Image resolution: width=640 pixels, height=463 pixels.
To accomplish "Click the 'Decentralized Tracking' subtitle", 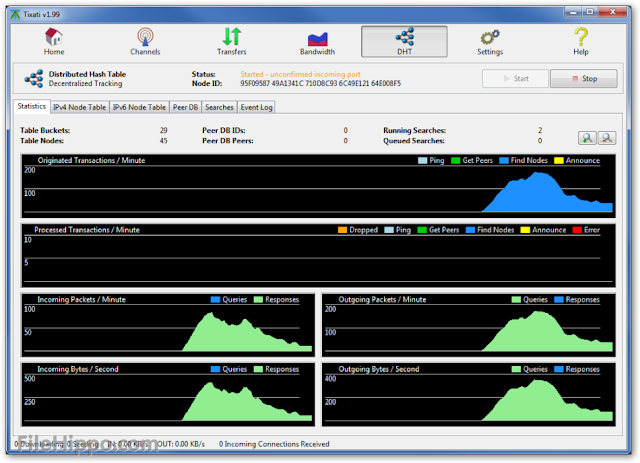I will [85, 83].
